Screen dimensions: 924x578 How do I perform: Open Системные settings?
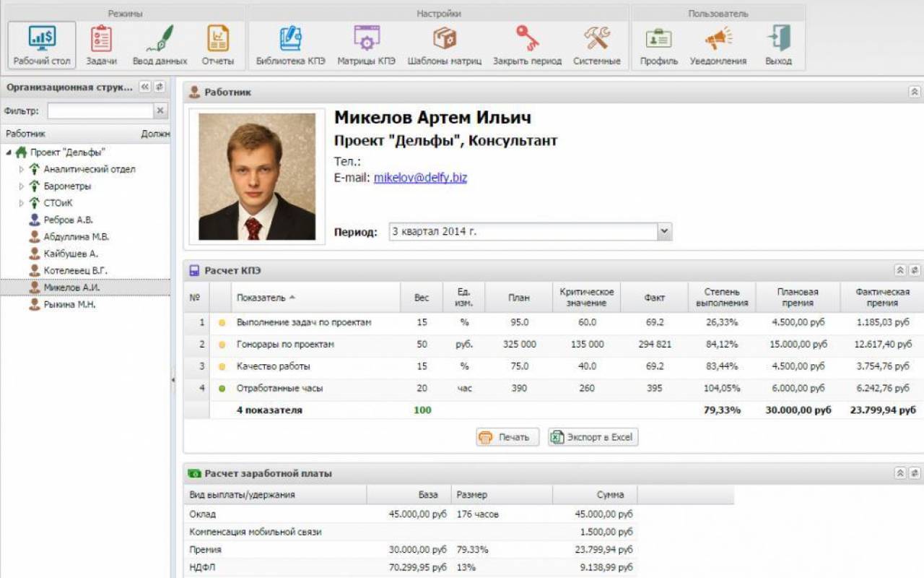[597, 45]
